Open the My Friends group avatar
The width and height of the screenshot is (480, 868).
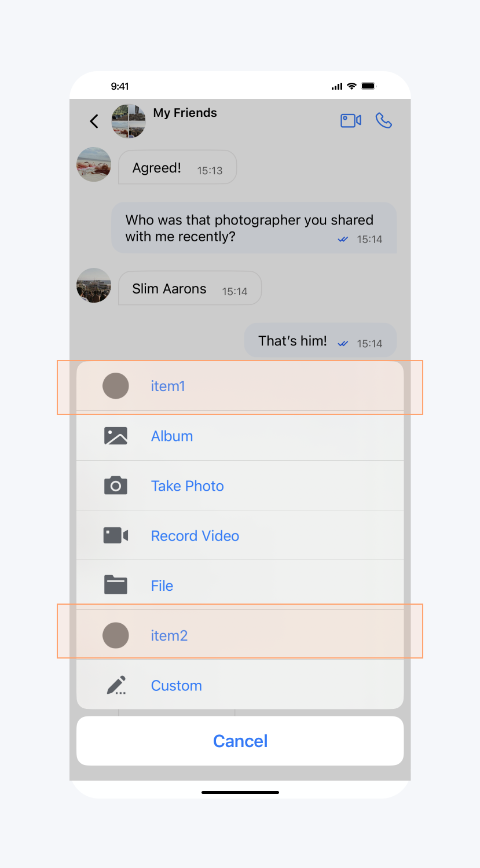point(129,121)
